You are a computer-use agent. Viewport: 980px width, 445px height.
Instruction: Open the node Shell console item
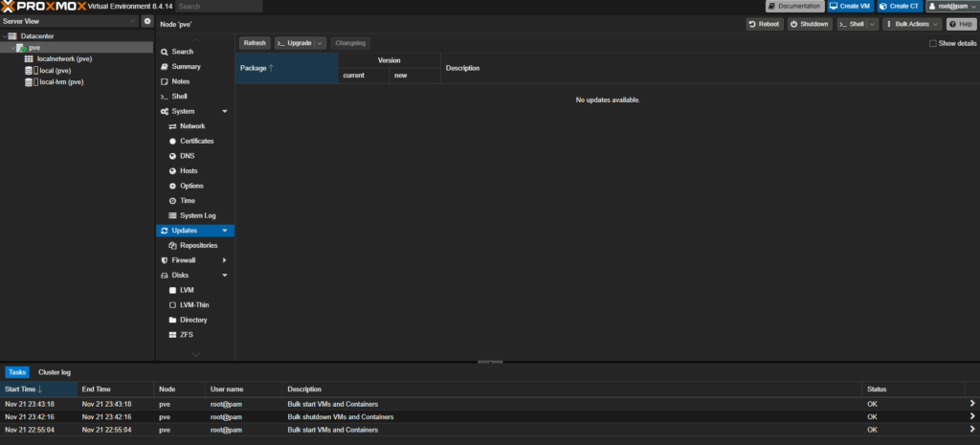[x=179, y=97]
